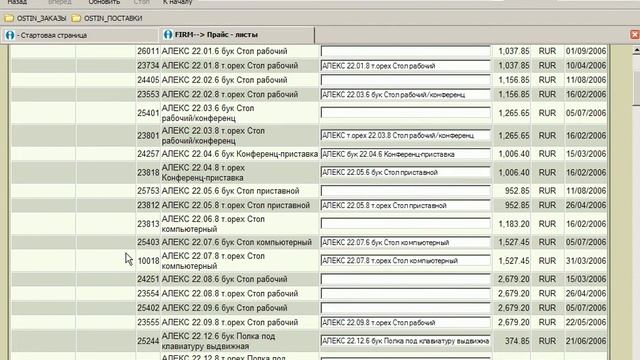Image resolution: width=640 pixels, height=360 pixels.
Task: Click the Назад toolbar button
Action: coord(17,2)
